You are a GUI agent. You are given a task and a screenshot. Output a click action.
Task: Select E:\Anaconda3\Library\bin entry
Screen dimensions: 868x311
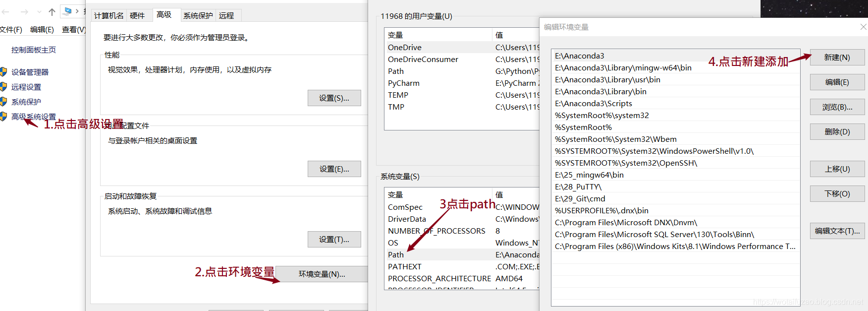click(x=676, y=91)
